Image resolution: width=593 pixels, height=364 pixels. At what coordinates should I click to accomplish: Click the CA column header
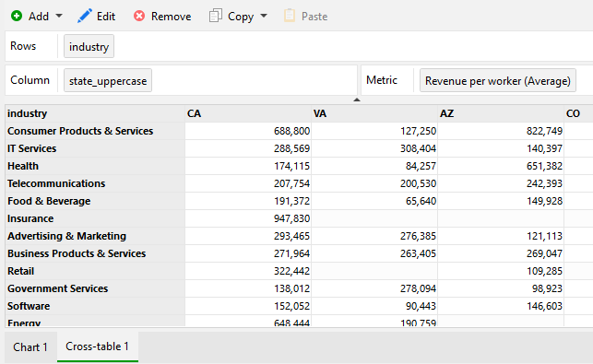[248, 113]
